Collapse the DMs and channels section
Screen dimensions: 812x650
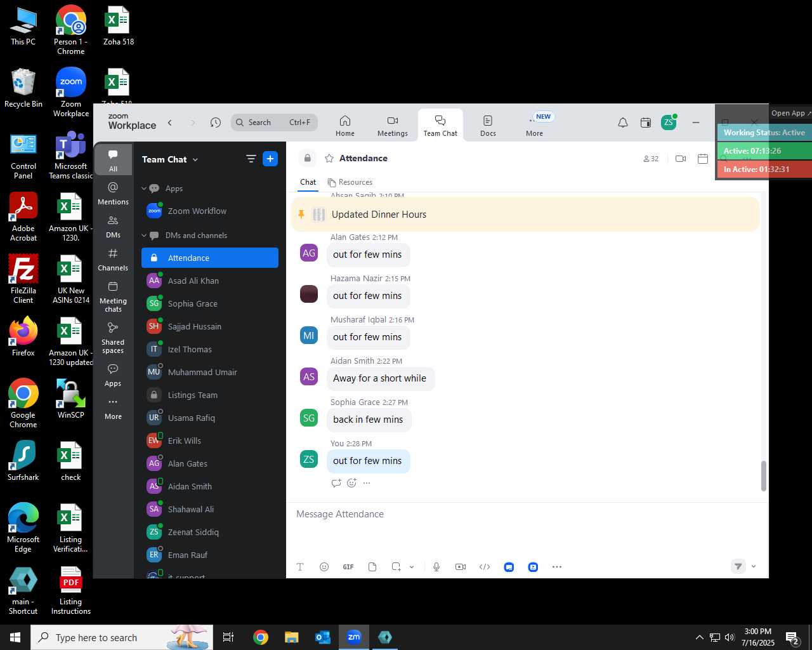(145, 235)
